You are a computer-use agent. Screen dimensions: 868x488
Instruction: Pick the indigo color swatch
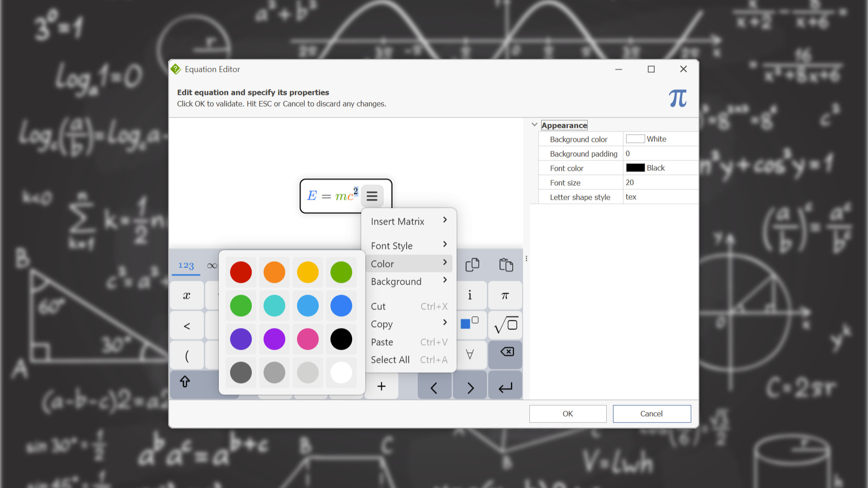click(x=241, y=339)
